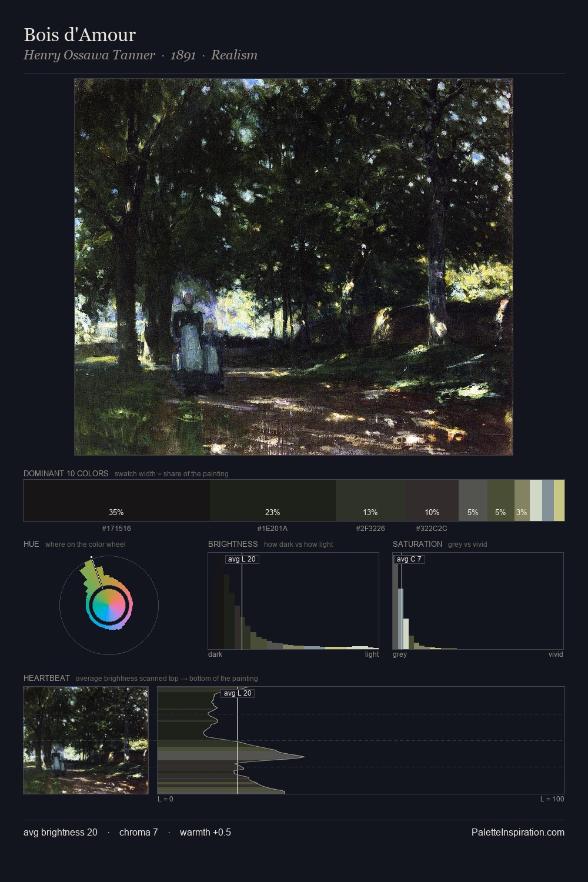Click the 'HEARTBEAT' section heading
Image resolution: width=588 pixels, height=882 pixels.
tap(46, 678)
